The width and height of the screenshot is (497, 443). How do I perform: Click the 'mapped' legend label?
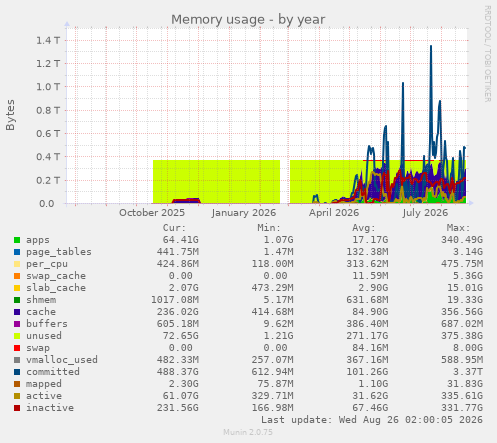pos(44,384)
